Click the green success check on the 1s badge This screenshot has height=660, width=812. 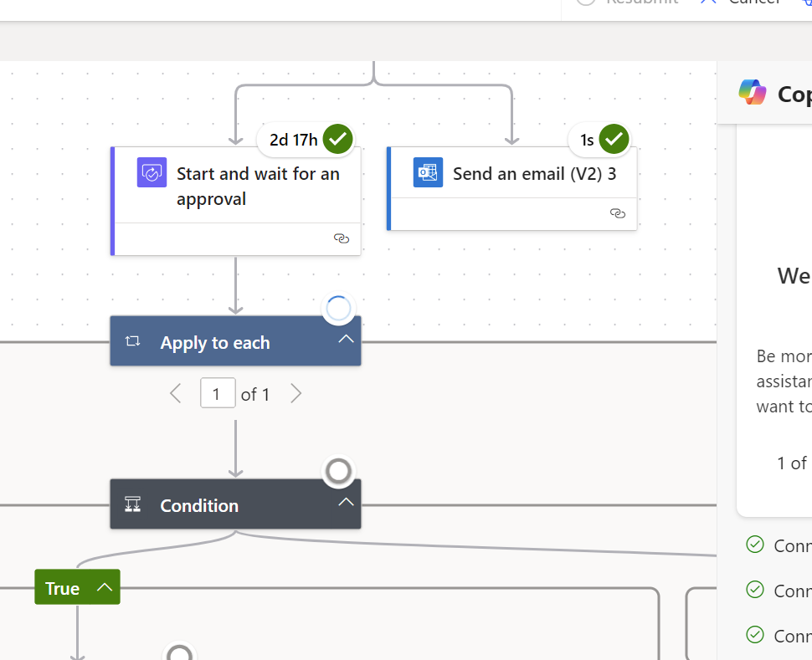click(x=614, y=139)
